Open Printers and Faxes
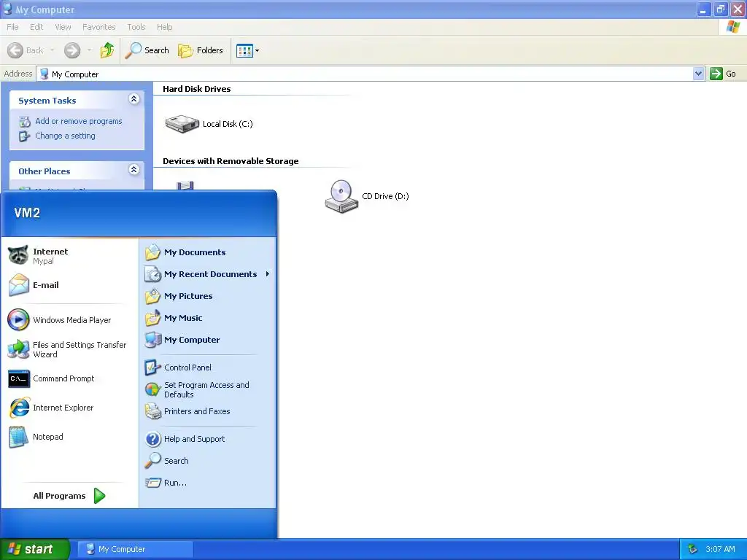The height and width of the screenshot is (560, 747). [207, 411]
